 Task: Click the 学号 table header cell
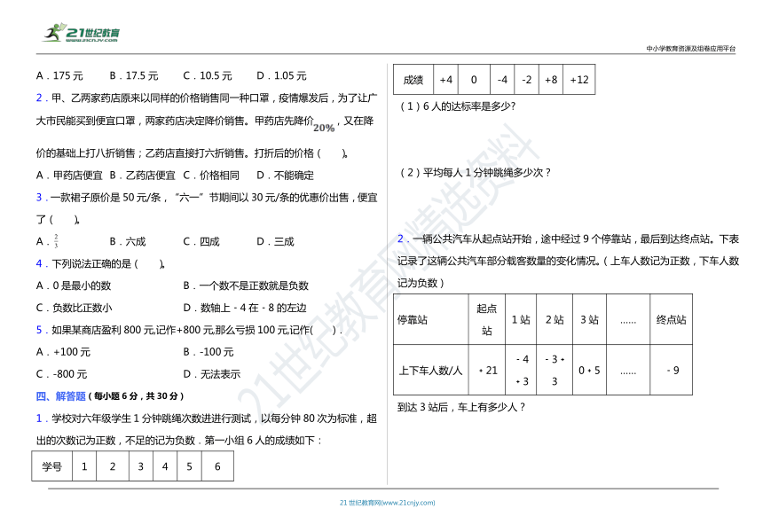pyautogui.click(x=52, y=466)
